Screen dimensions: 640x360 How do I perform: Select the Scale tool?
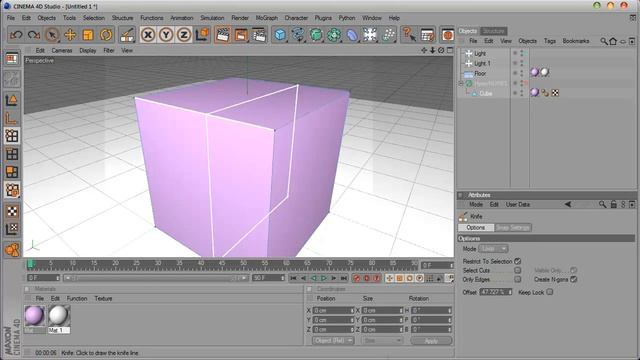pos(88,35)
